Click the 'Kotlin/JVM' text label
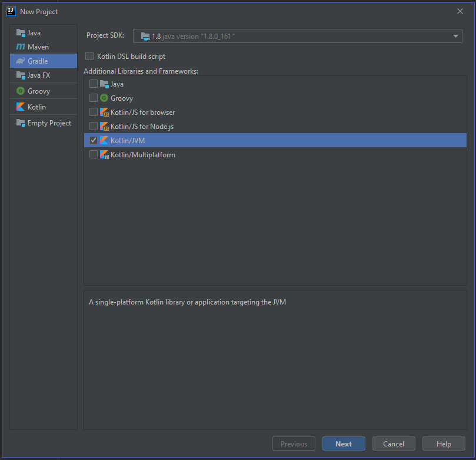Image resolution: width=476 pixels, height=460 pixels. (128, 140)
